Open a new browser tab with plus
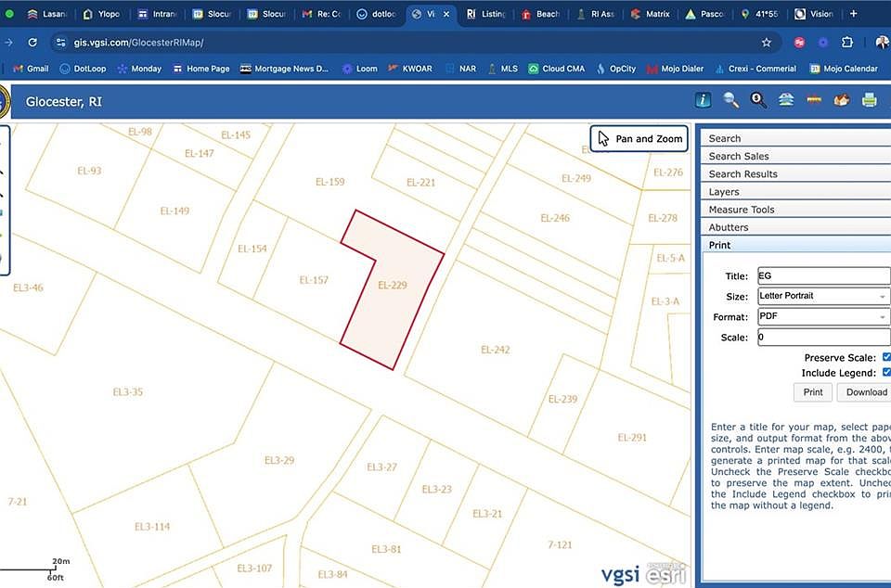This screenshot has height=588, width=891. (x=854, y=14)
